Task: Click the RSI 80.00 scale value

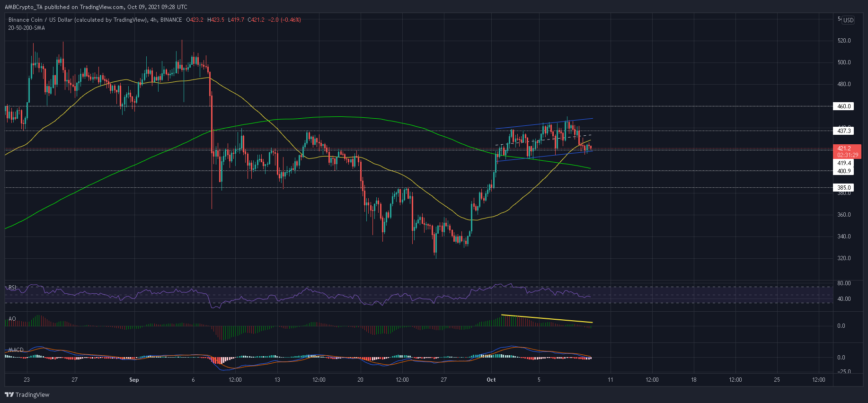Action: point(844,283)
